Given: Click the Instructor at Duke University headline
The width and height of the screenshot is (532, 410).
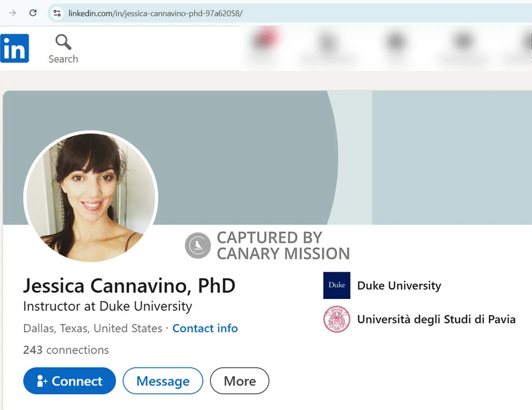Looking at the screenshot, I should point(108,306).
